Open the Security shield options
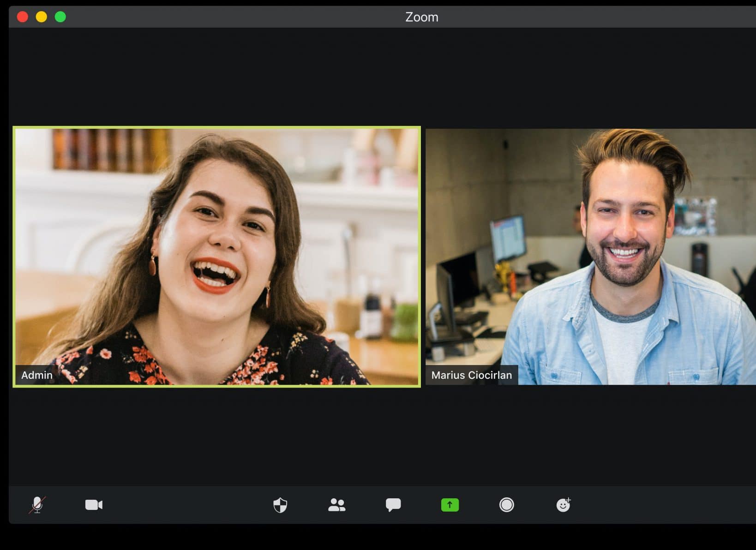Image resolution: width=756 pixels, height=550 pixels. [280, 505]
